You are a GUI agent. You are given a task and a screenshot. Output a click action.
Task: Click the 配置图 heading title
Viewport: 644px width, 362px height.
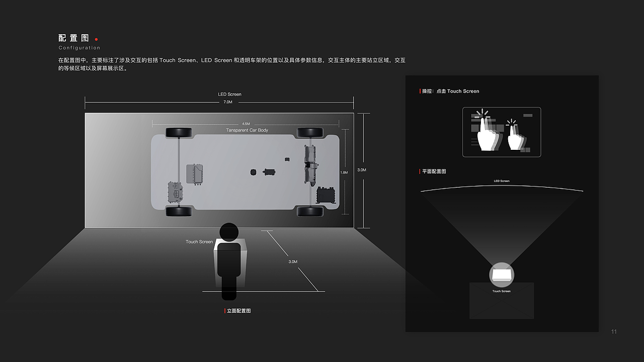(74, 38)
